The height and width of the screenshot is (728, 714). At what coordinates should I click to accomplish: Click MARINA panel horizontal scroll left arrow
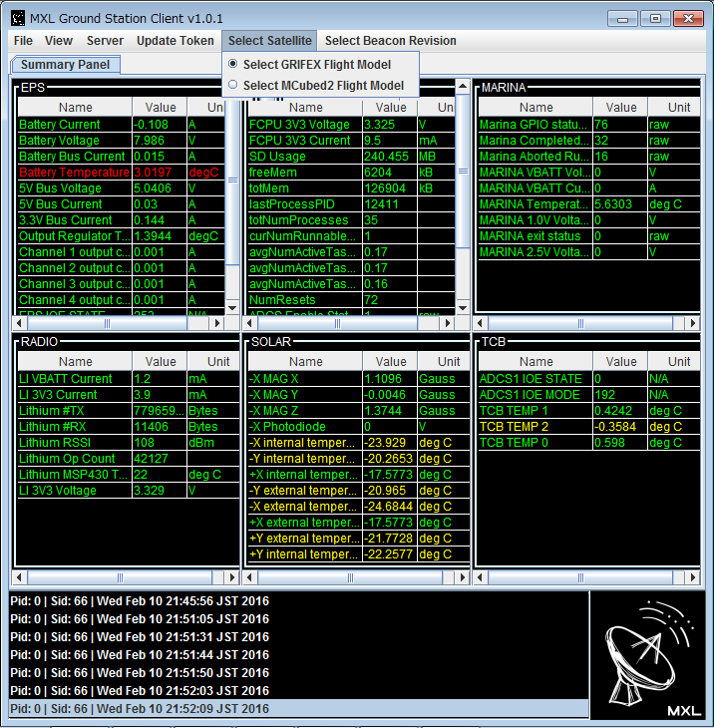click(x=481, y=323)
